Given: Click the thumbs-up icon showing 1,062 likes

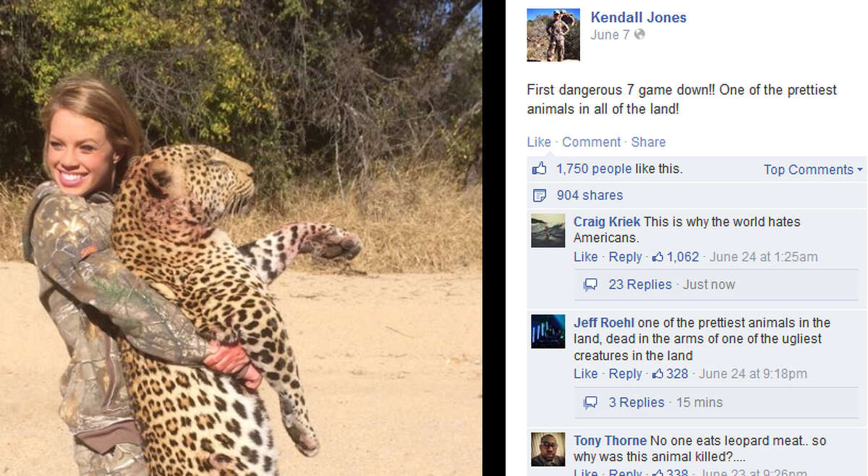Looking at the screenshot, I should tap(658, 256).
